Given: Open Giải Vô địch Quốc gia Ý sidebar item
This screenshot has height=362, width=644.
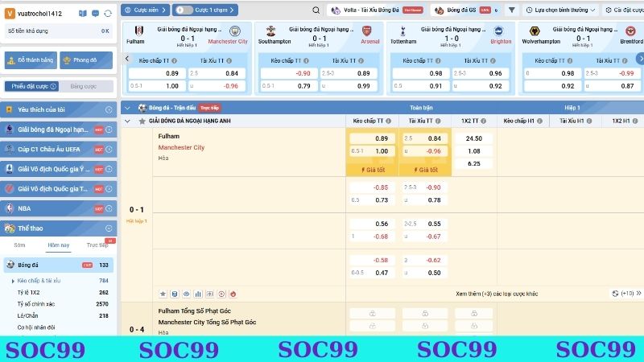Looking at the screenshot, I should coord(59,169).
